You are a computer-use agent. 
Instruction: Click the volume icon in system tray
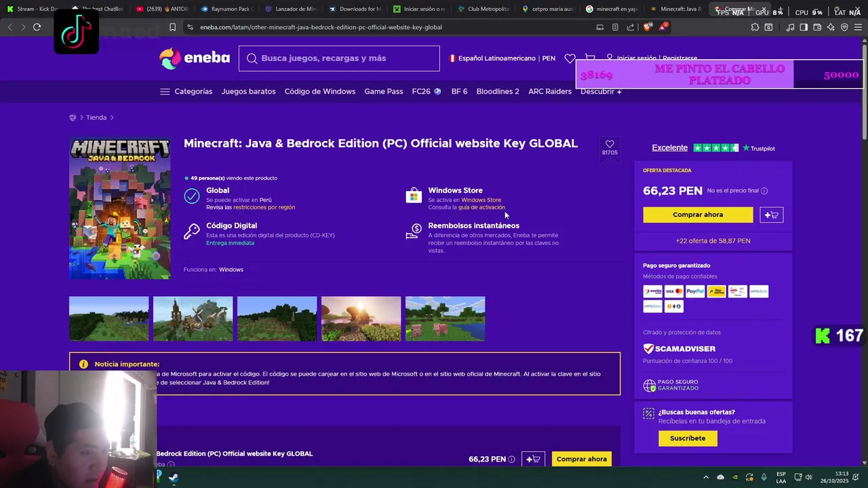pos(808,477)
